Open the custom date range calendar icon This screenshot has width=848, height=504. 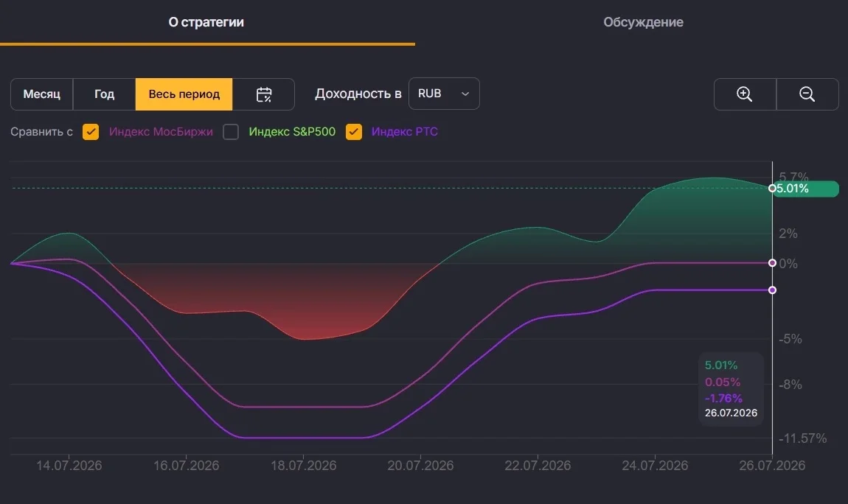point(263,94)
